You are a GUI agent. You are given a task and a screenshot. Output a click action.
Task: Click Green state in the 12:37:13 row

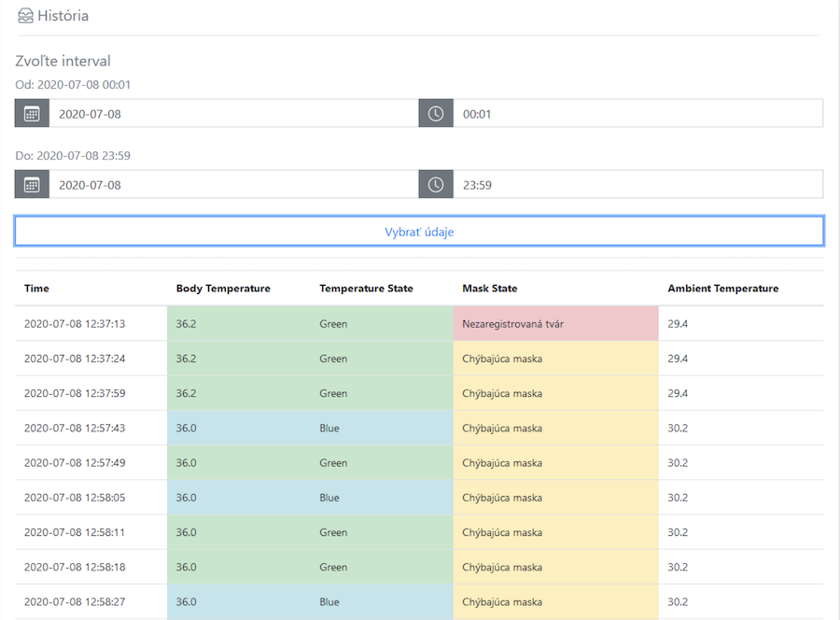coord(333,324)
